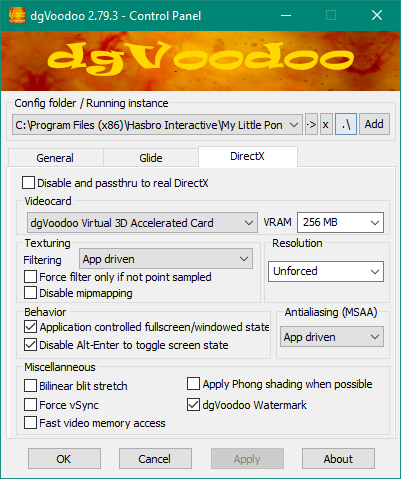The image size is (401, 479).
Task: Expand the Resolution Unforced dropdown
Action: click(x=326, y=271)
